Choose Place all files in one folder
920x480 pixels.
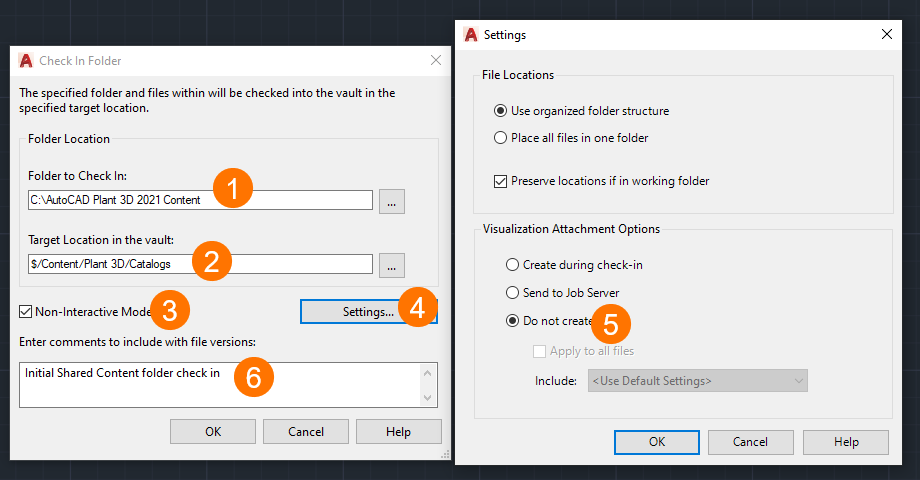click(x=501, y=137)
